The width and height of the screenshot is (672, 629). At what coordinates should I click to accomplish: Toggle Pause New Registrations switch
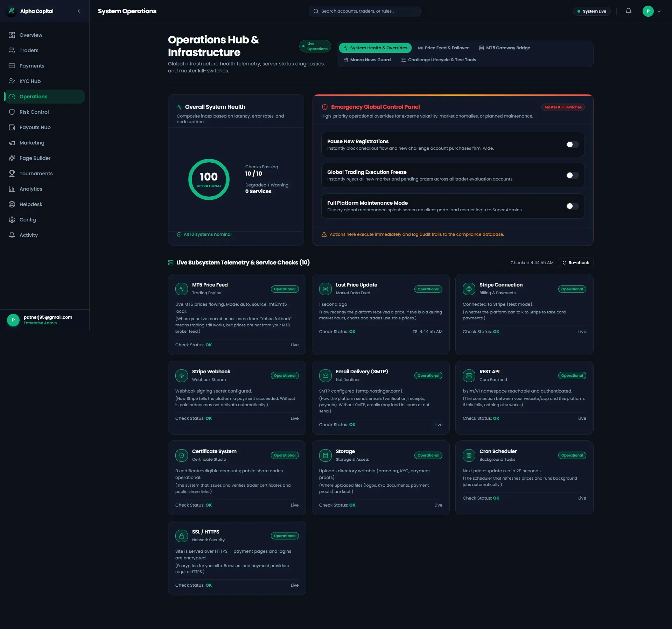click(572, 144)
